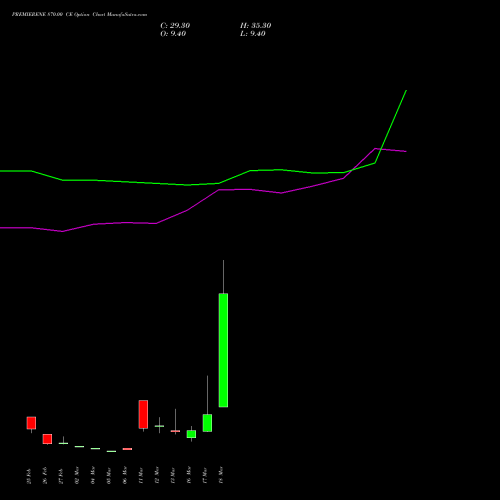Click the tall green candle for 18 Mar
This screenshot has height=500, width=500.
point(223,350)
